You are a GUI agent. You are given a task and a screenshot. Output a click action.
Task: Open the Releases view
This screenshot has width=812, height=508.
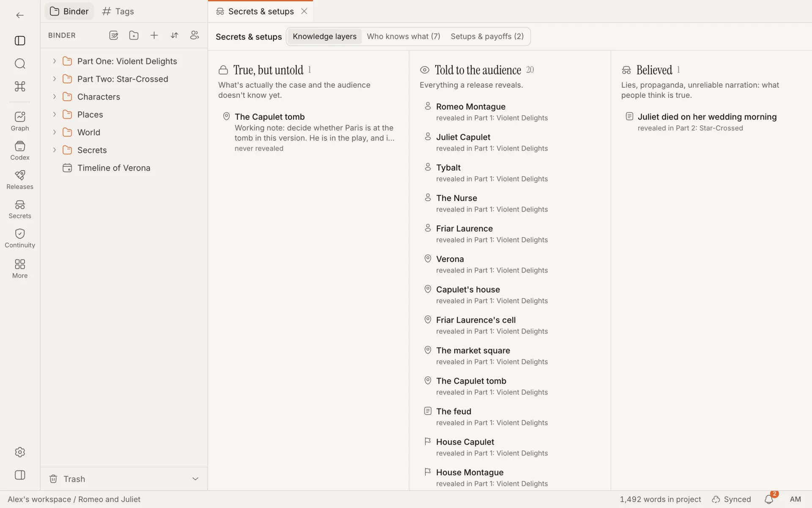(x=20, y=180)
